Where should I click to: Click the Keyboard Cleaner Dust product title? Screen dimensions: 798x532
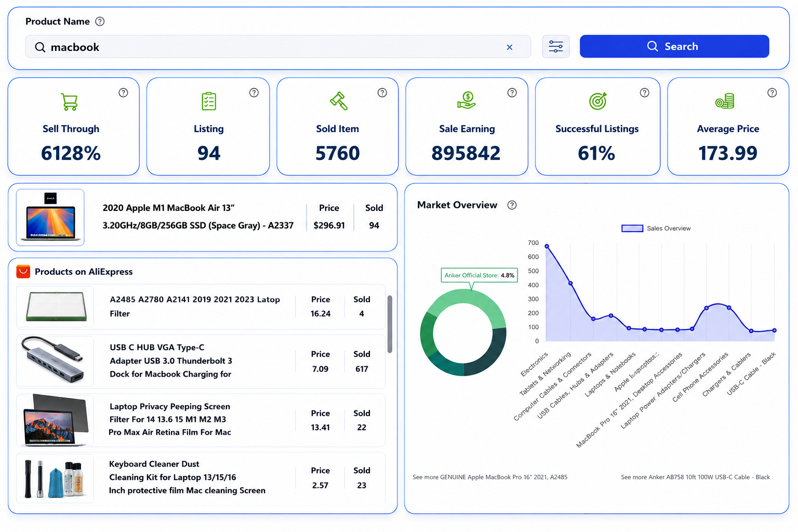click(187, 477)
